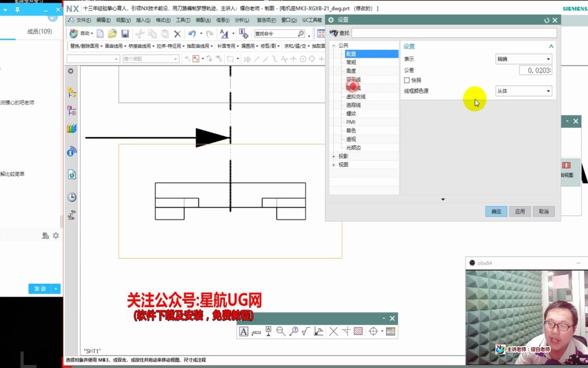Select the Crosshatch area fill tool
Screen dimensions: 588x368
tap(358, 331)
